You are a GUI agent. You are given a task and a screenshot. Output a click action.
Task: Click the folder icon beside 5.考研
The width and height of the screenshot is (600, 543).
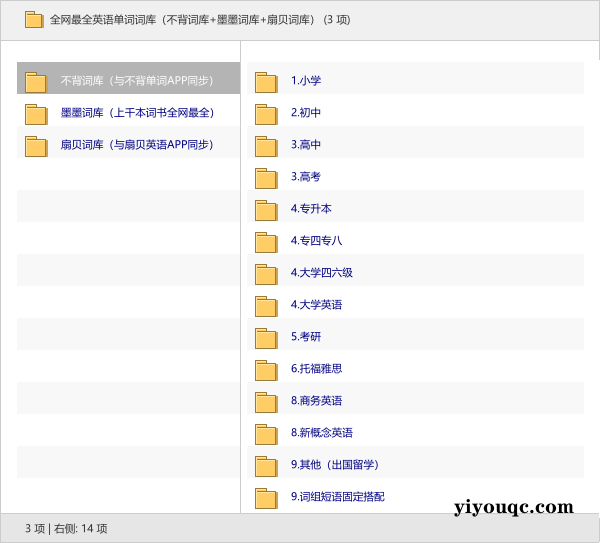[x=265, y=338]
